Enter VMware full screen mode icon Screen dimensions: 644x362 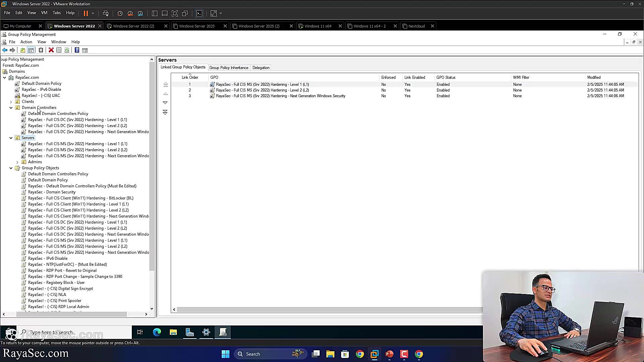(x=175, y=13)
